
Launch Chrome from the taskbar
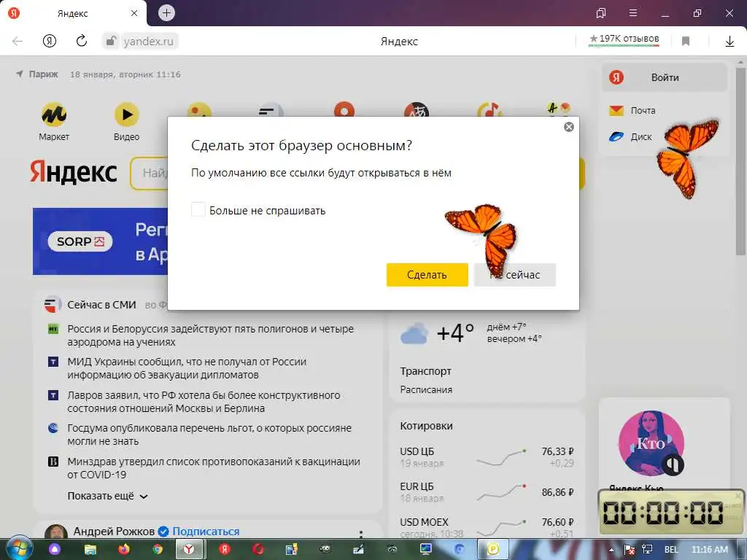[x=158, y=550]
